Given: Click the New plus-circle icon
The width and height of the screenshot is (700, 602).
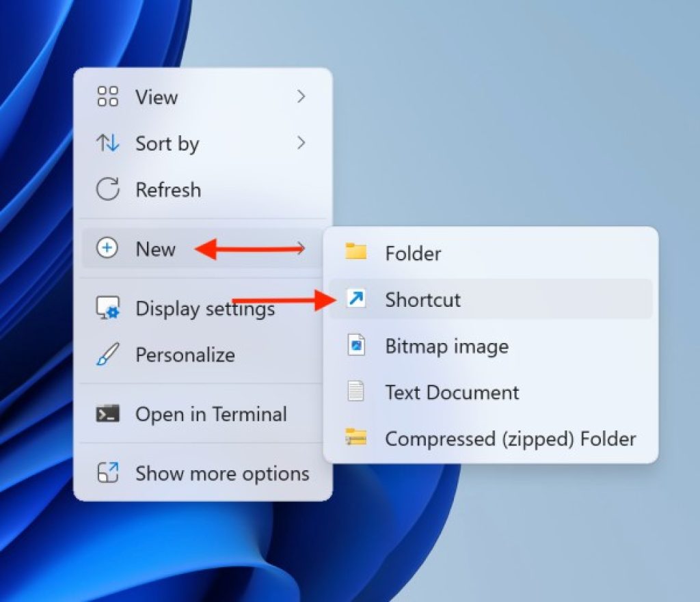Looking at the screenshot, I should point(106,249).
